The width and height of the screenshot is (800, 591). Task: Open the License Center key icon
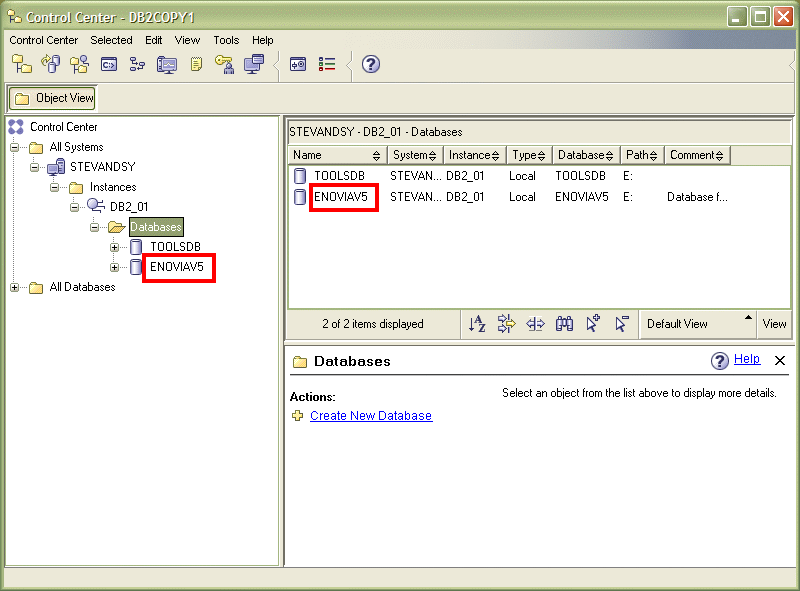click(x=225, y=64)
